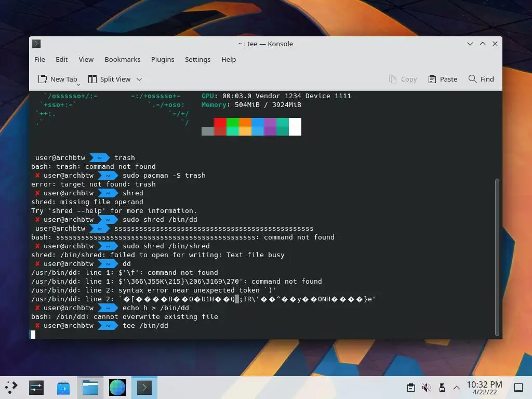Click the Konsole window icon in titlebar
Screen dimensions: 532x399
[36, 44]
